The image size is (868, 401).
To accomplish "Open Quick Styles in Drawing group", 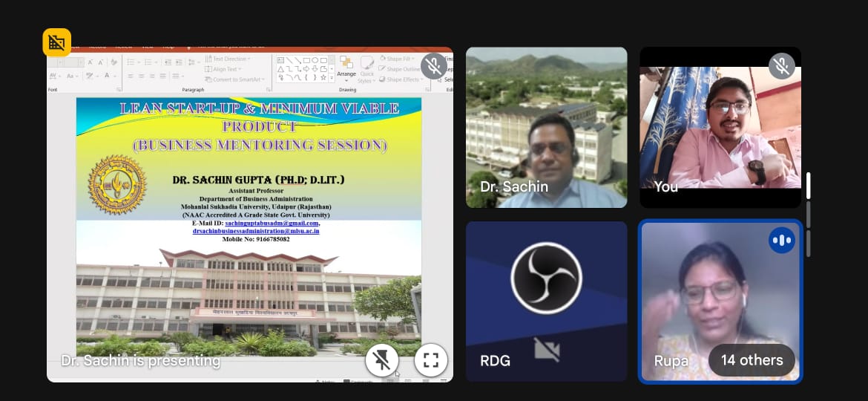I will click(367, 70).
